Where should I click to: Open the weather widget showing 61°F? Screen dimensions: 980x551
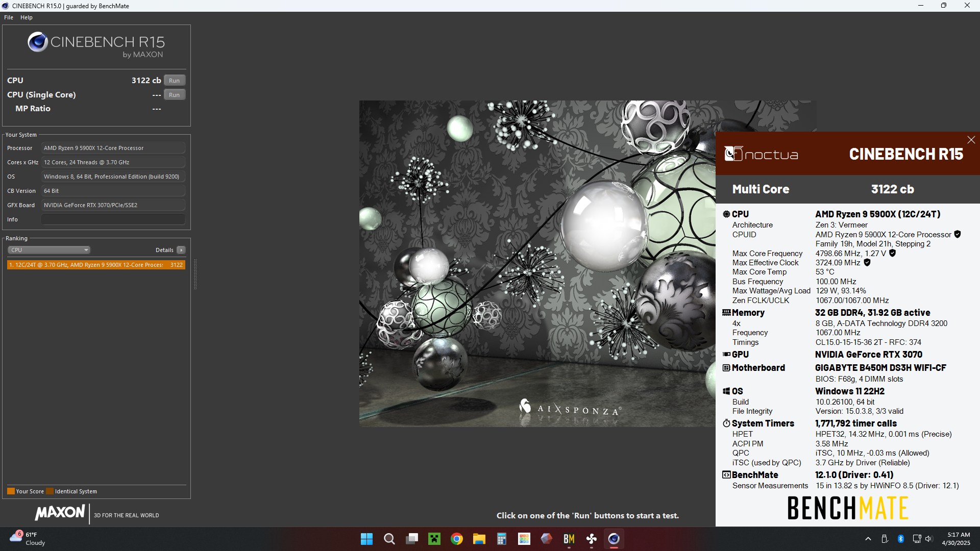point(28,539)
